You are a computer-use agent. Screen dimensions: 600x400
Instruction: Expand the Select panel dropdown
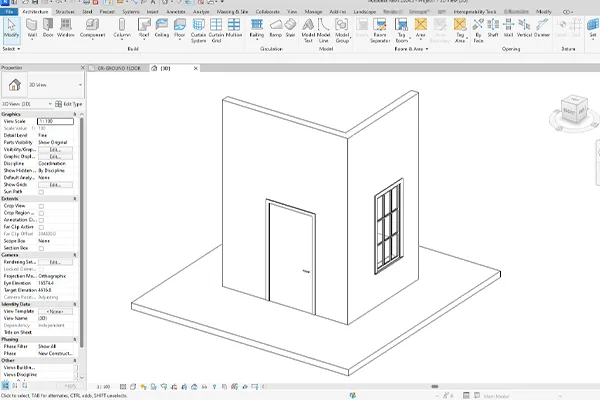(x=11, y=49)
